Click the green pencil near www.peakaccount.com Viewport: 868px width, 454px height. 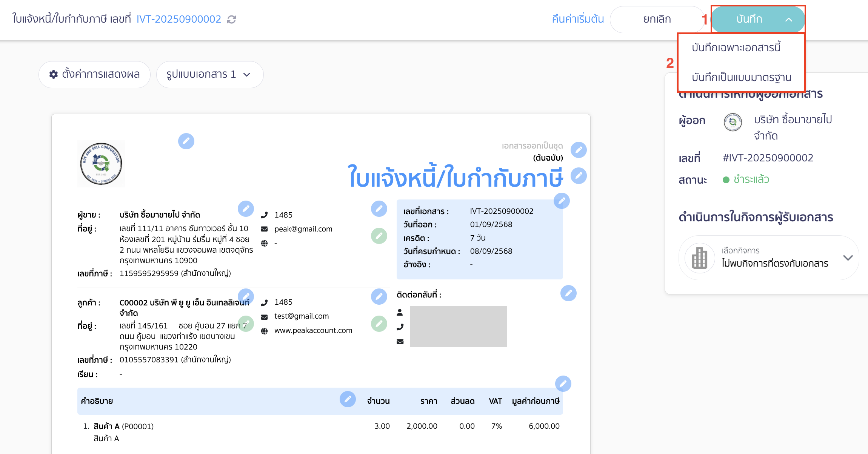point(379,323)
